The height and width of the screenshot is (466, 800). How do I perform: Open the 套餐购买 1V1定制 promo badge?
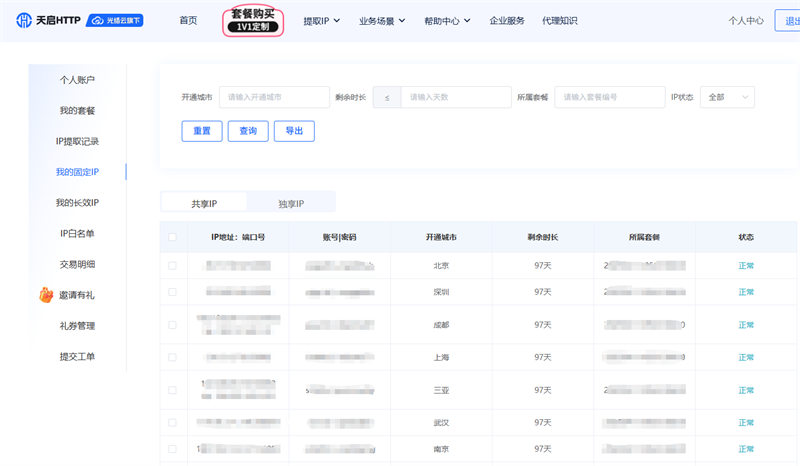252,20
